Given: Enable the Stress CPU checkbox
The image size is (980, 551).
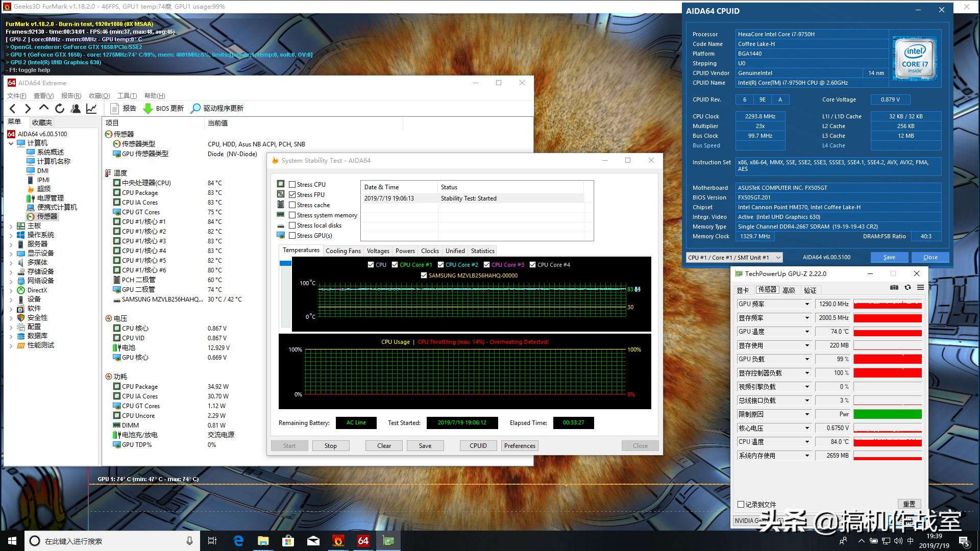Looking at the screenshot, I should click(292, 185).
